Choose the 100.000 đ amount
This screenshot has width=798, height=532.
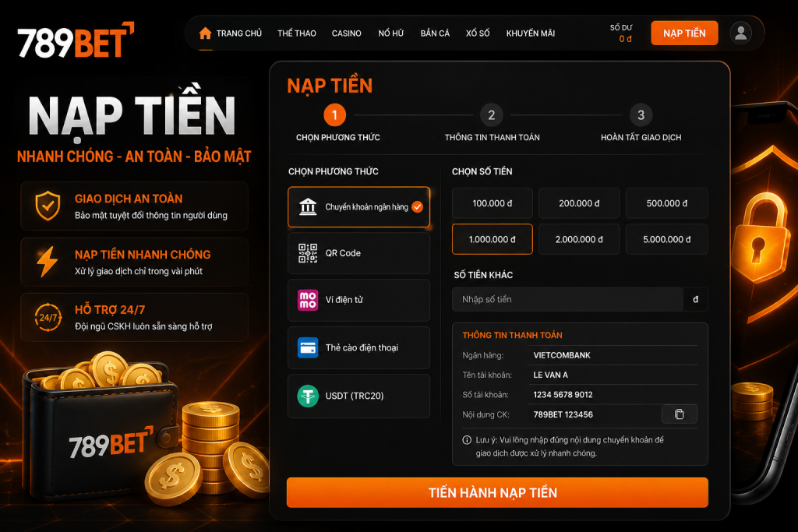point(493,203)
